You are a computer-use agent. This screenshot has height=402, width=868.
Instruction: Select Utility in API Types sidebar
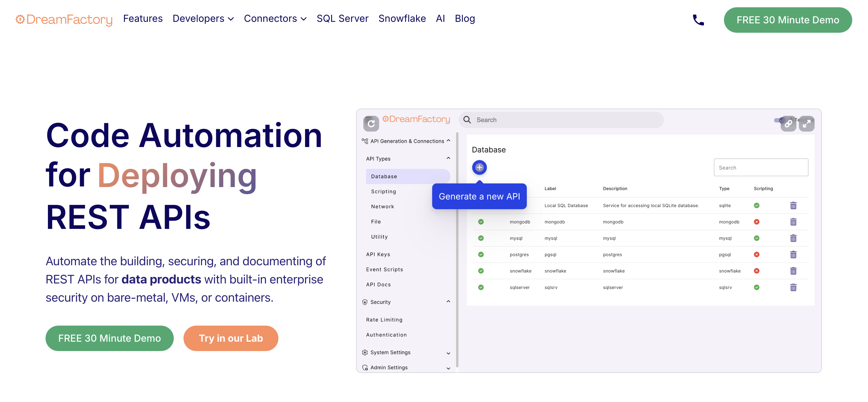coord(379,237)
